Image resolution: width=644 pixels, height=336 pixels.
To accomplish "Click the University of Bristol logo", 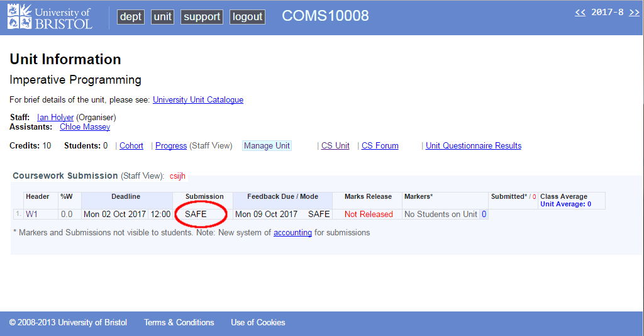I will [50, 18].
